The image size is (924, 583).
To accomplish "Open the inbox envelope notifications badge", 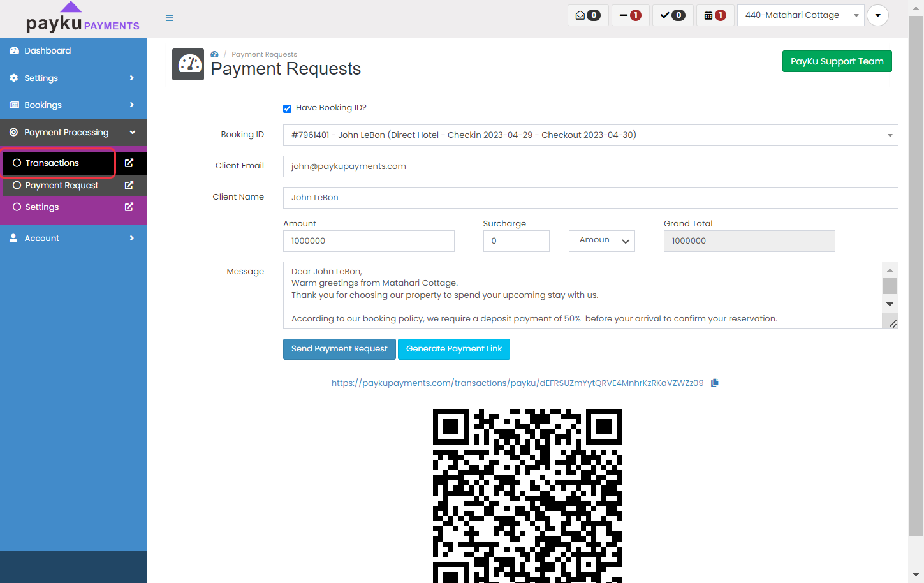I will (588, 15).
